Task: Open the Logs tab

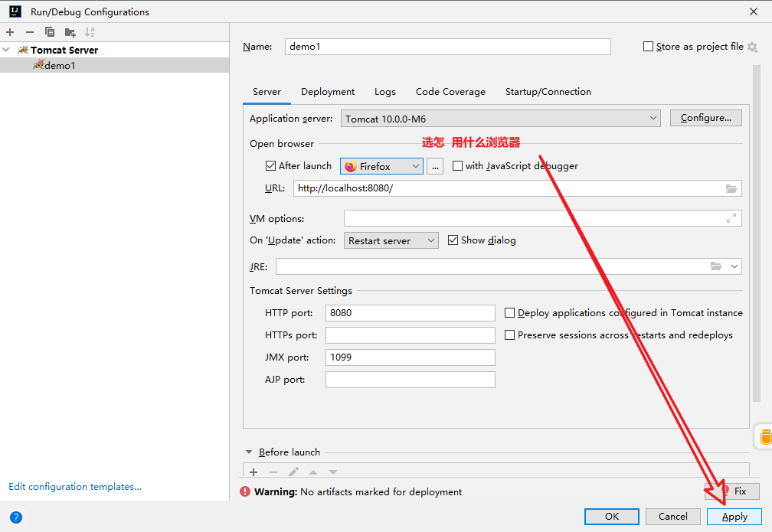Action: point(385,92)
